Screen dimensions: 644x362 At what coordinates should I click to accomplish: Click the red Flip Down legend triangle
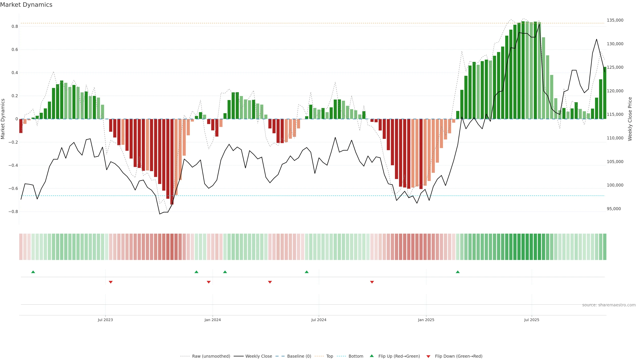428,356
